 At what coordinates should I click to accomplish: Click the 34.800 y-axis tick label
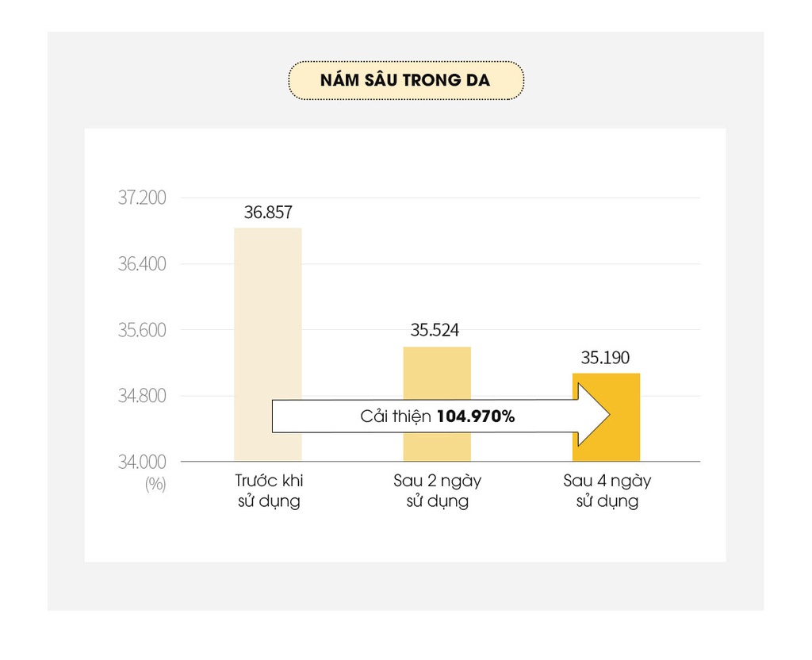[142, 395]
